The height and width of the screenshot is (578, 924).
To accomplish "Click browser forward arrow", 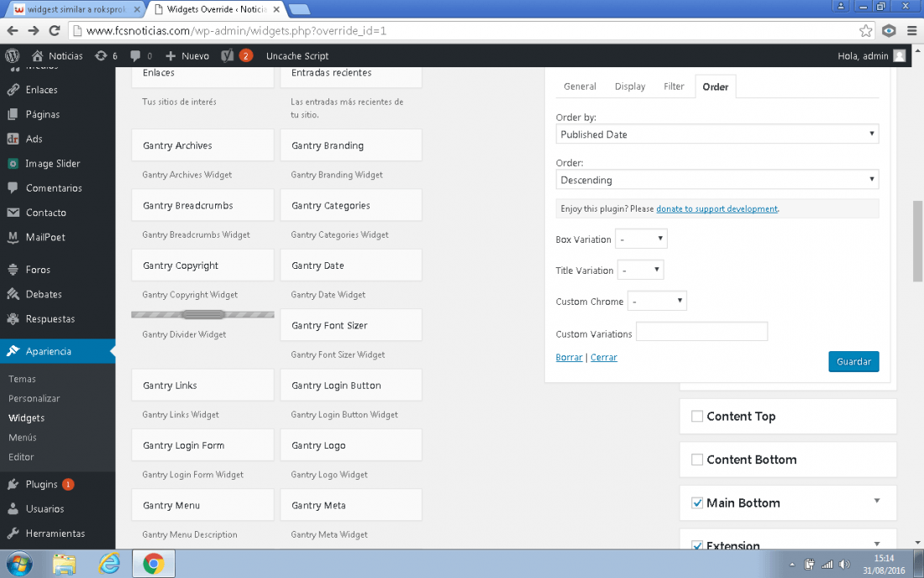I will (x=34, y=30).
